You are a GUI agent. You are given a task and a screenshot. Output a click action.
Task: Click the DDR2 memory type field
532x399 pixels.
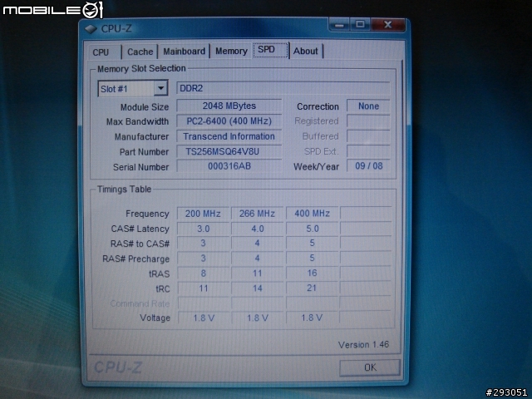click(283, 88)
